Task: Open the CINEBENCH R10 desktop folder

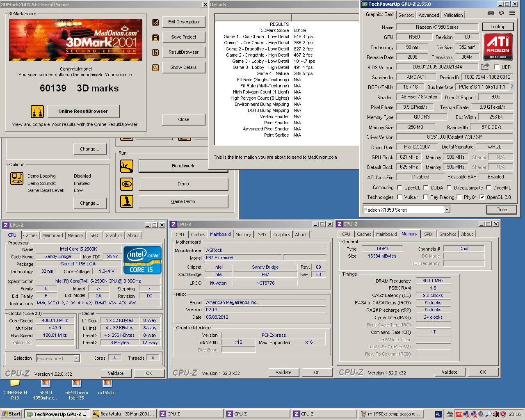Action: tap(15, 389)
